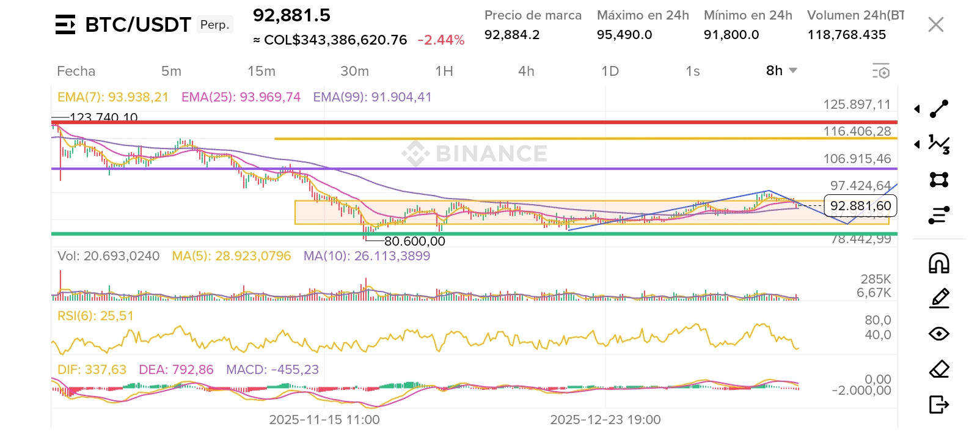Open the drawing list settings tool
Screen dimensions: 980x440
click(939, 215)
